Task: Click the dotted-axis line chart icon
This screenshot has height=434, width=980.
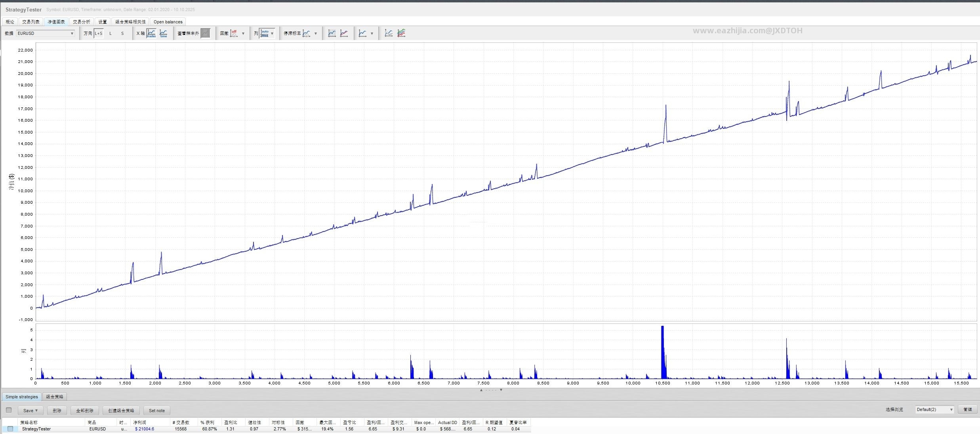Action: point(389,33)
